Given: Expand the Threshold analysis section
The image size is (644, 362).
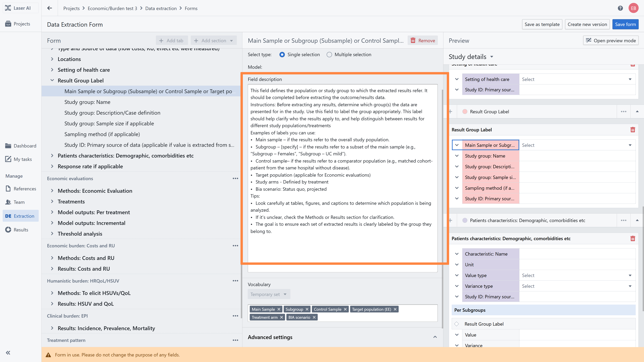Looking at the screenshot, I should pyautogui.click(x=52, y=234).
